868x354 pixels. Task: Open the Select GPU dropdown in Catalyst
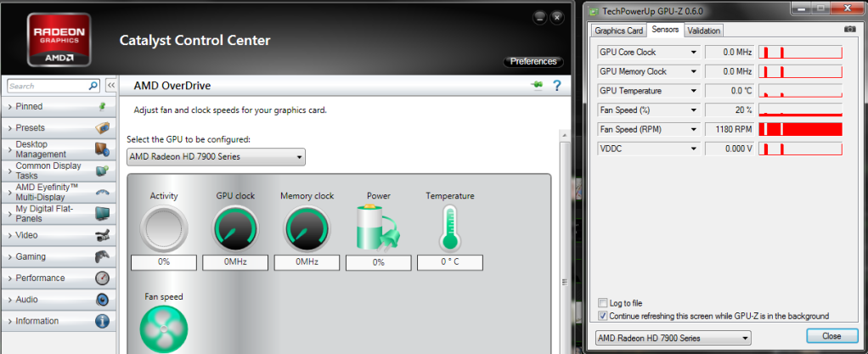coord(216,156)
